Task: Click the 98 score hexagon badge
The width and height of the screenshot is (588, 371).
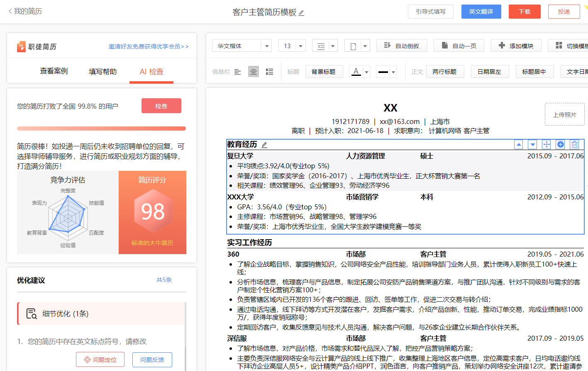Action: (x=153, y=211)
